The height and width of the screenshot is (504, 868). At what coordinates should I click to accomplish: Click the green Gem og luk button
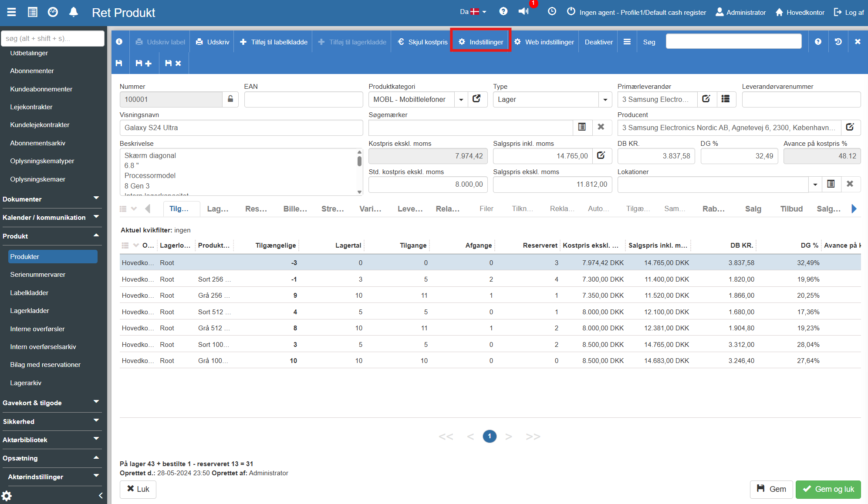[828, 489]
